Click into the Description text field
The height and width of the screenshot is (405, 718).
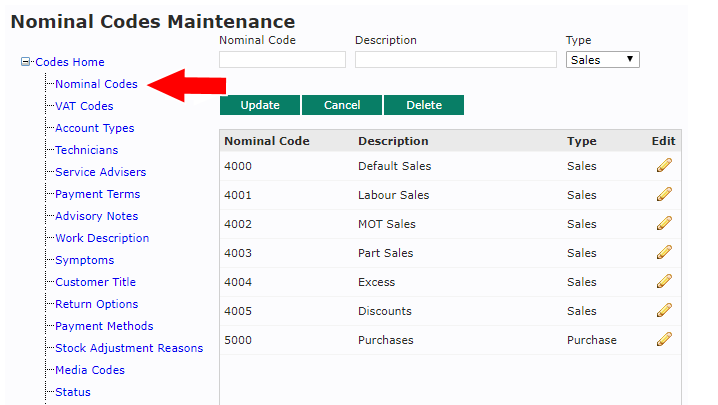coord(455,60)
